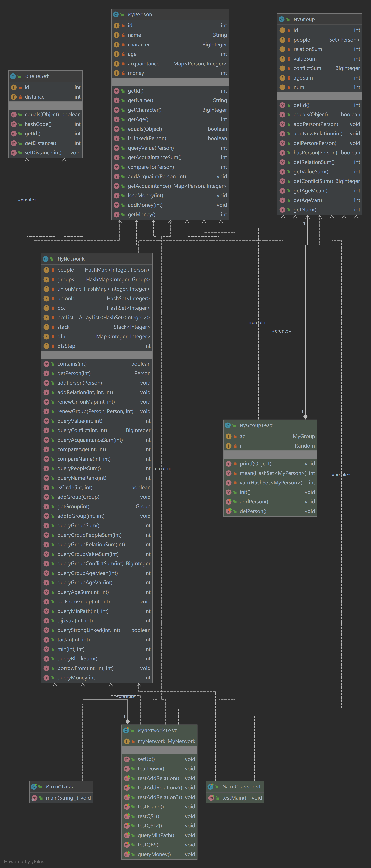Click getDistance() in QueueSet
This screenshot has width=371, height=868.
click(x=46, y=143)
